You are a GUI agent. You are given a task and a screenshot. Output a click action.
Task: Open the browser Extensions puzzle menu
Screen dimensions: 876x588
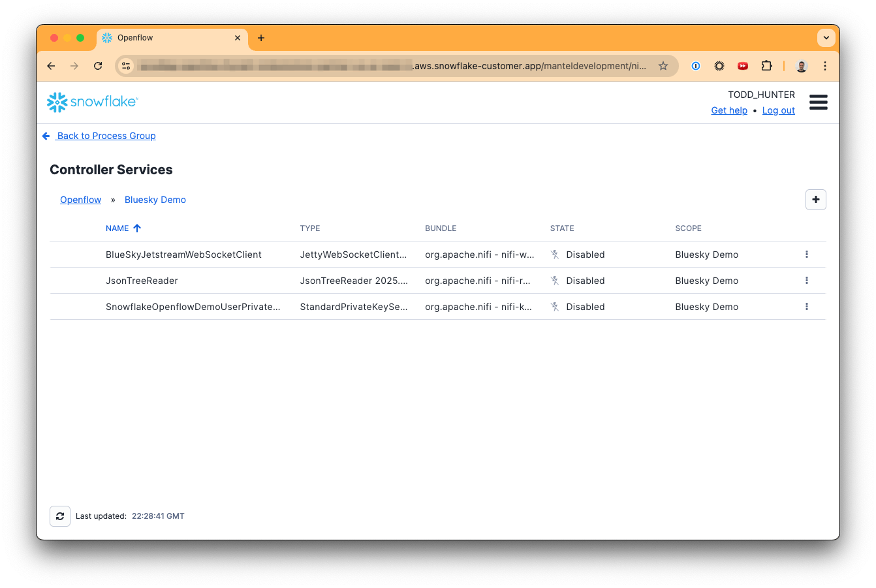pyautogui.click(x=766, y=66)
